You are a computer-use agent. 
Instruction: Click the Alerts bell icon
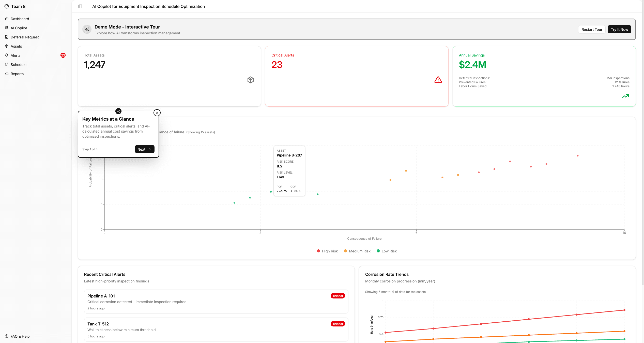tap(7, 55)
